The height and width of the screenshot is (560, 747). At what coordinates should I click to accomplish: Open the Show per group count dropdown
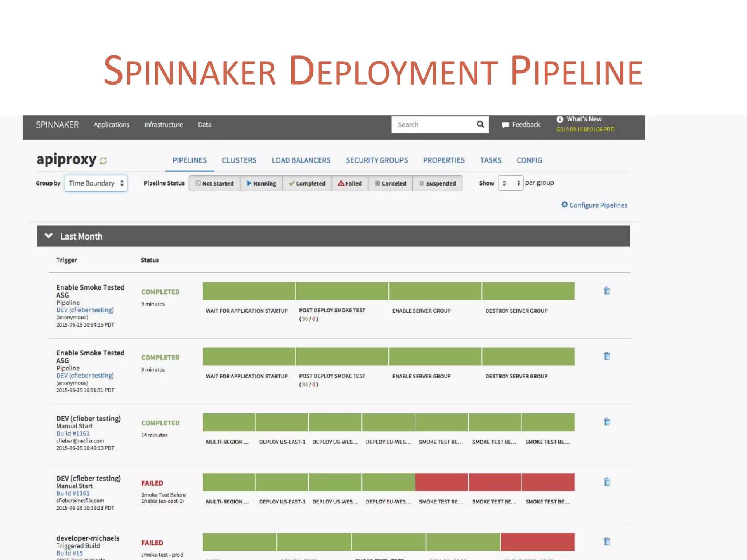(x=511, y=183)
